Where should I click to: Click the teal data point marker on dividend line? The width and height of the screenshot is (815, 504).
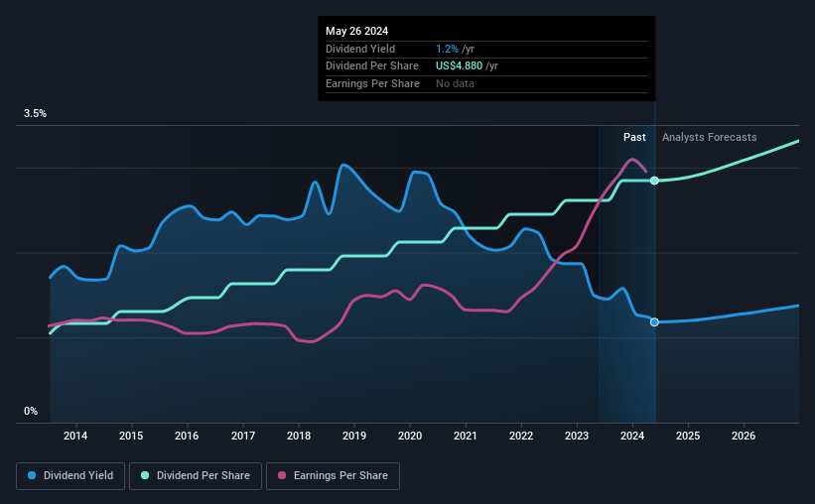(654, 181)
